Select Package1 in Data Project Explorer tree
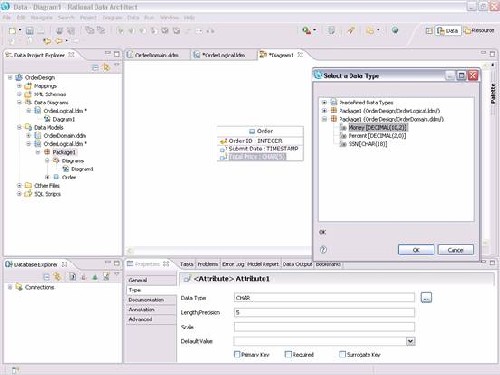Screen dimensions: 500x375 coord(64,152)
